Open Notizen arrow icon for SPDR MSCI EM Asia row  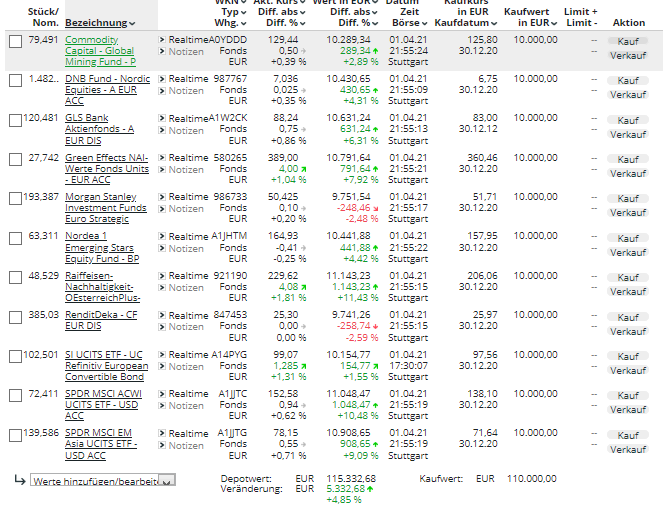point(162,445)
